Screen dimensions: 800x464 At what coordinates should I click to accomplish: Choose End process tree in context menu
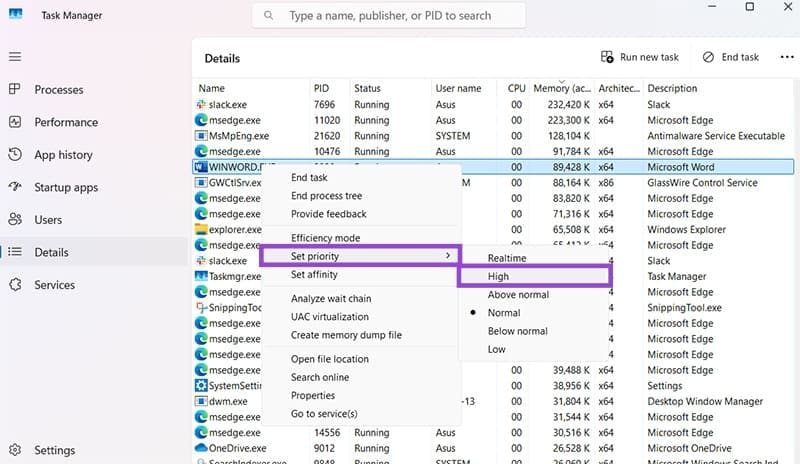(327, 196)
